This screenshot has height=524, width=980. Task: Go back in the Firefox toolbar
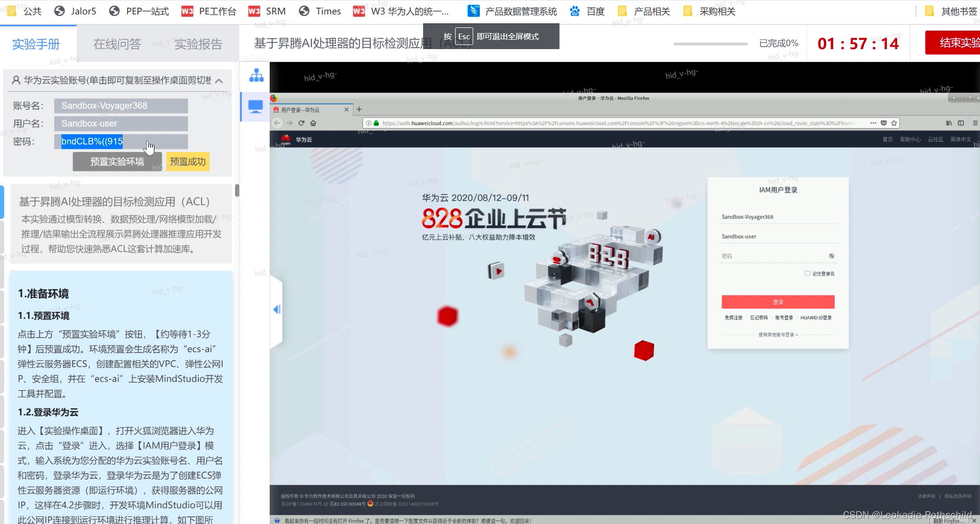pyautogui.click(x=277, y=123)
